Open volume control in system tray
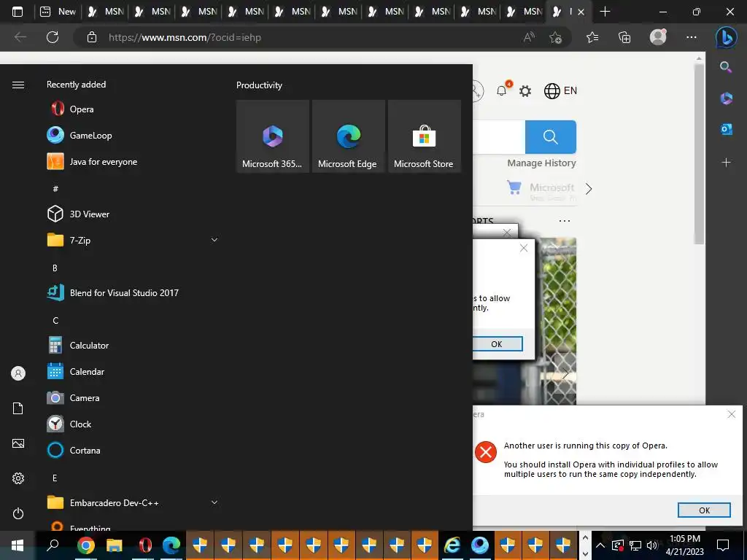 point(652,545)
